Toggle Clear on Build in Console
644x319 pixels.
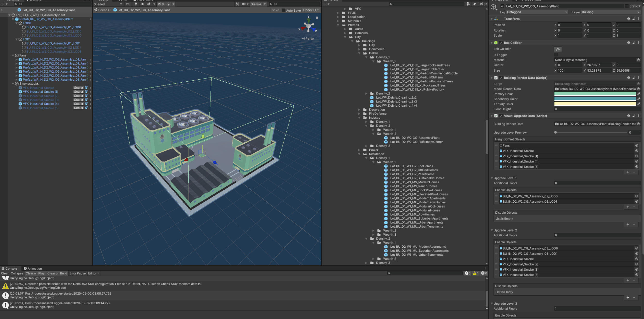(57, 273)
